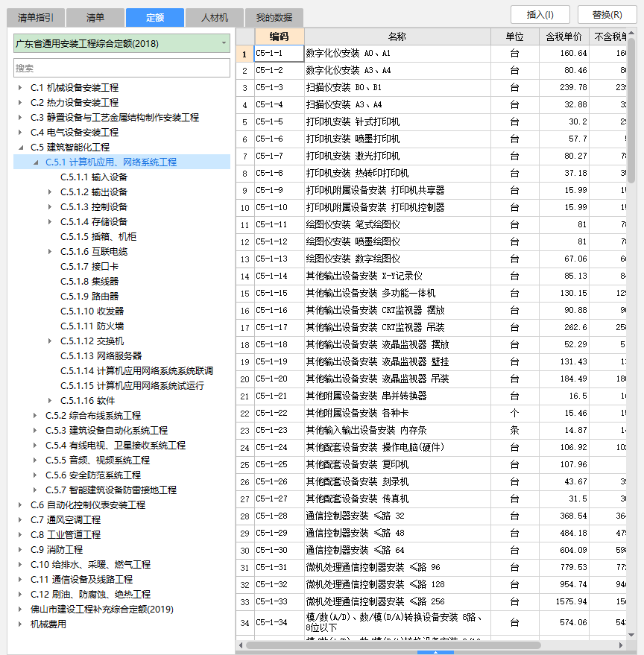The width and height of the screenshot is (644, 655).
Task: Click the 编码 column header
Action: pyautogui.click(x=279, y=37)
